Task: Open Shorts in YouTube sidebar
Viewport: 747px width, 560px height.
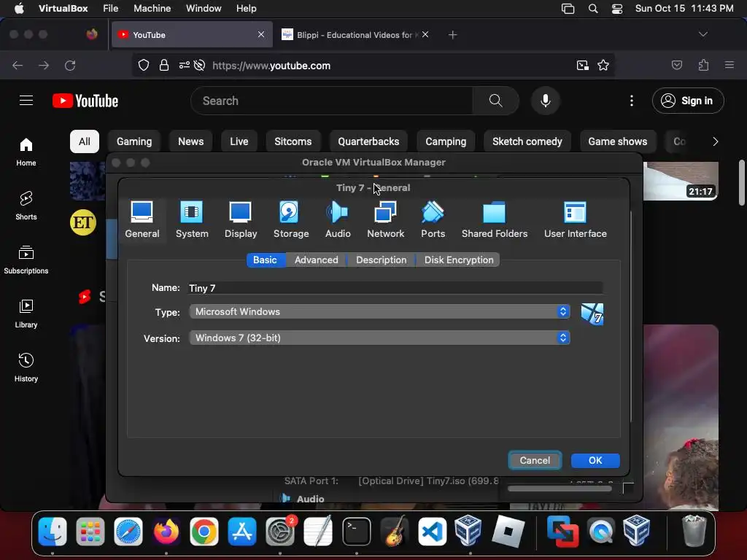Action: tap(26, 206)
